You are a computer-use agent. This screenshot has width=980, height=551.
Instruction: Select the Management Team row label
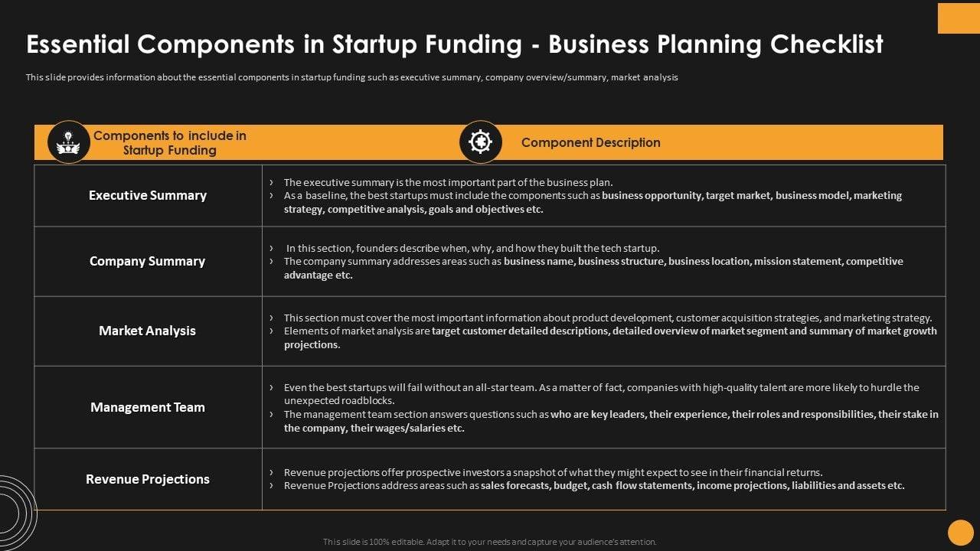point(148,407)
